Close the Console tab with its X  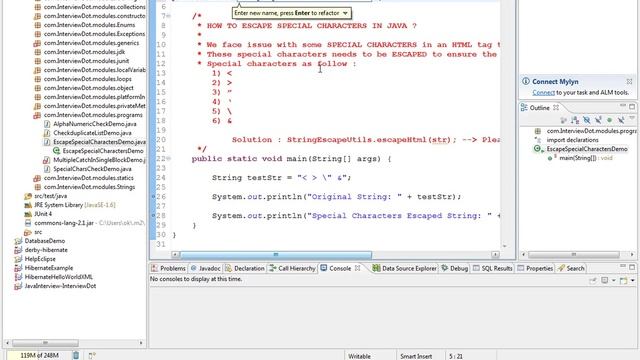[358, 268]
